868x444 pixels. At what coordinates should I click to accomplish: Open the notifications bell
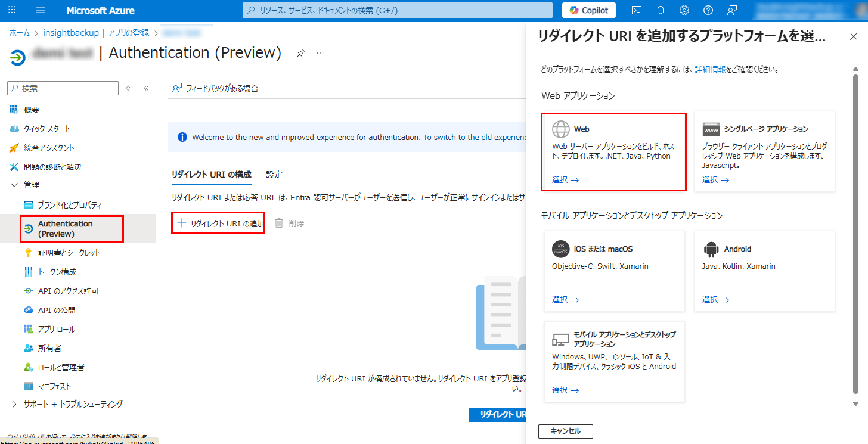coord(661,10)
